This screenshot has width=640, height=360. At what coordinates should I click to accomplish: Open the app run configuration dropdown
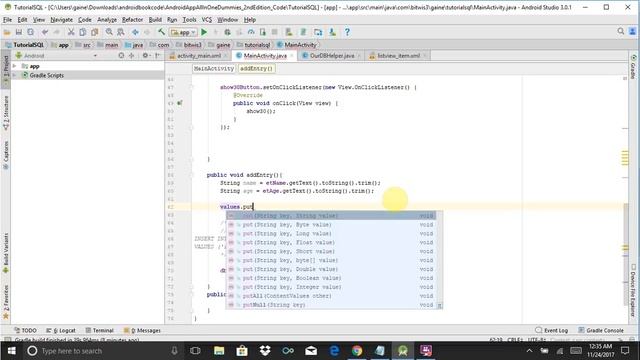coord(183,32)
